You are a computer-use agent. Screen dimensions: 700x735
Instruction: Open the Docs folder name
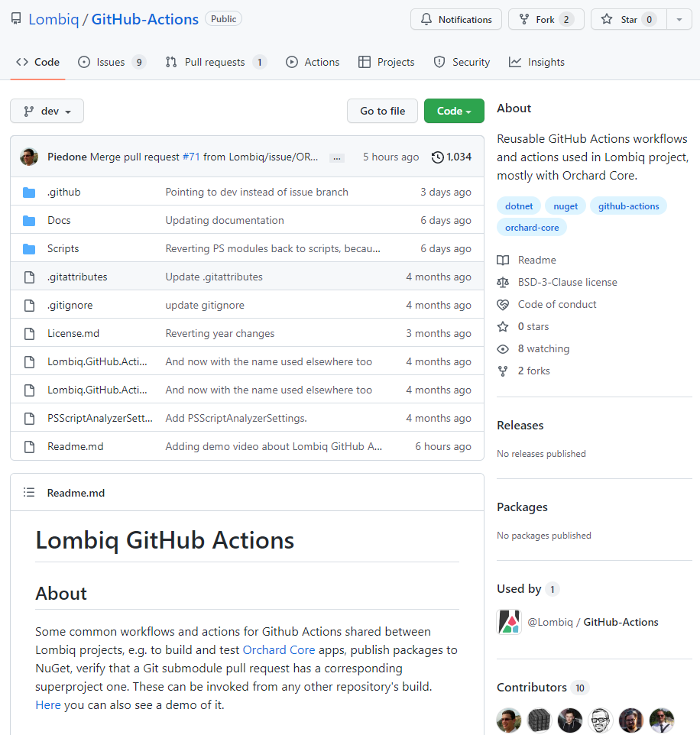(59, 220)
